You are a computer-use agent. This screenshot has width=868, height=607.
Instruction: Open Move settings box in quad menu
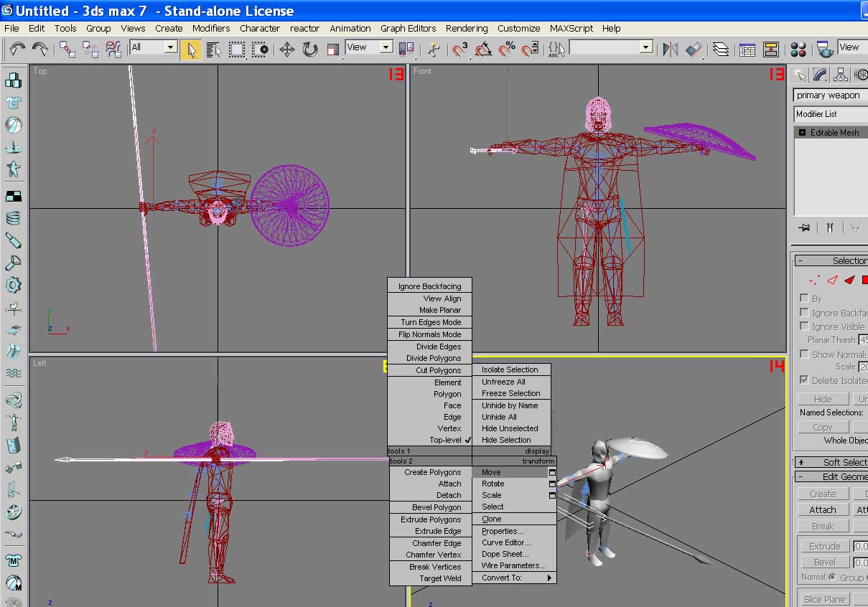(552, 472)
